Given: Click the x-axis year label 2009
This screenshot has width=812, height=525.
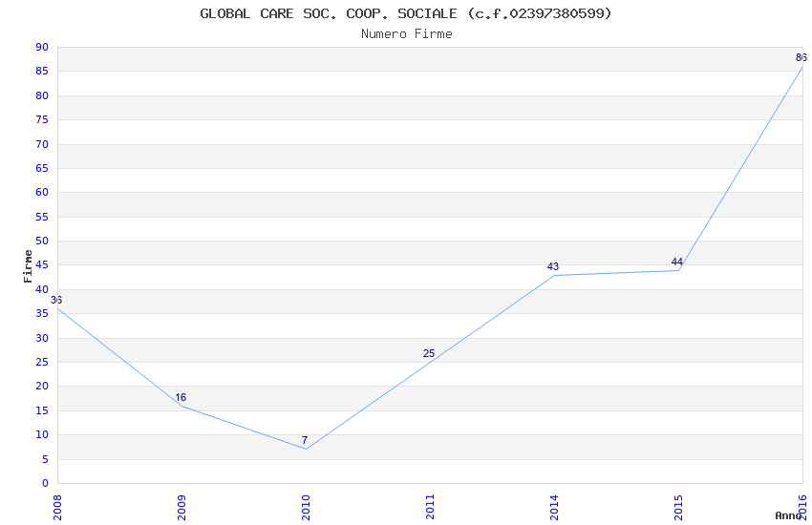Looking at the screenshot, I should tap(182, 507).
